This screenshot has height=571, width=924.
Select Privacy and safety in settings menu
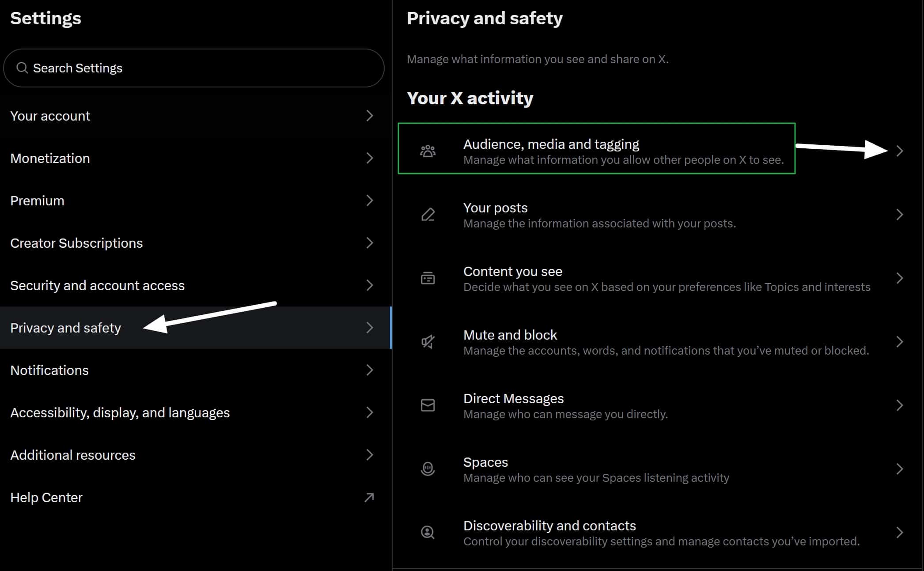click(196, 328)
